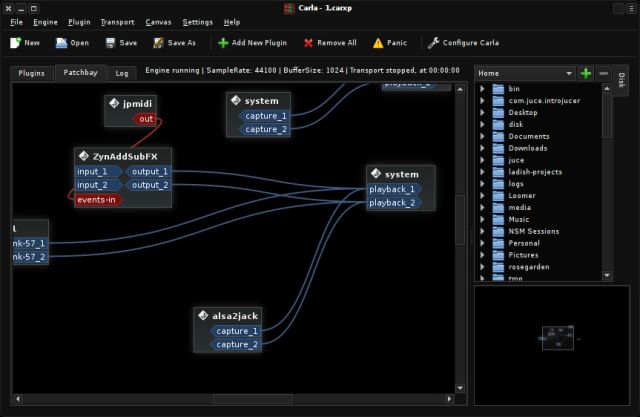The height and width of the screenshot is (417, 640).
Task: Click the minus button beside Home dropdown
Action: point(604,73)
